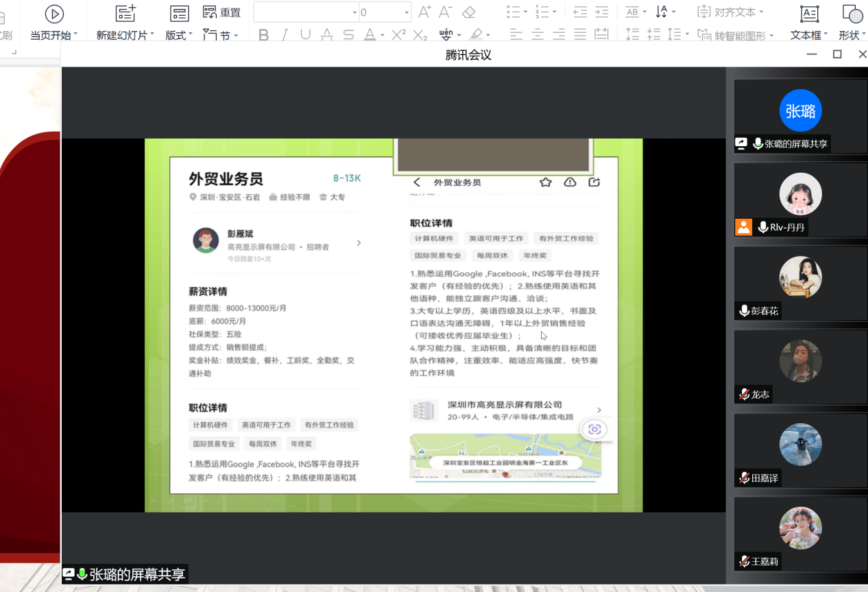Click the share icon in job posting header
The height and width of the screenshot is (592, 868).
coord(594,182)
